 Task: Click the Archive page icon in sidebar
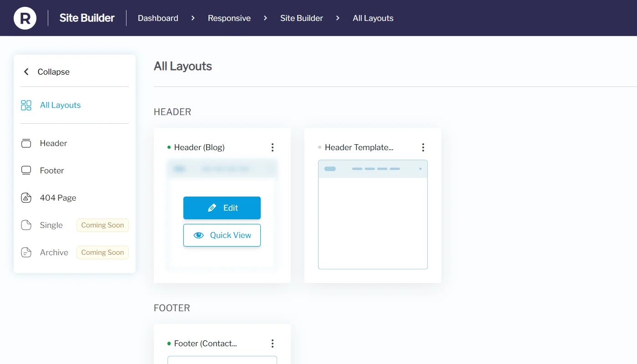pos(26,253)
